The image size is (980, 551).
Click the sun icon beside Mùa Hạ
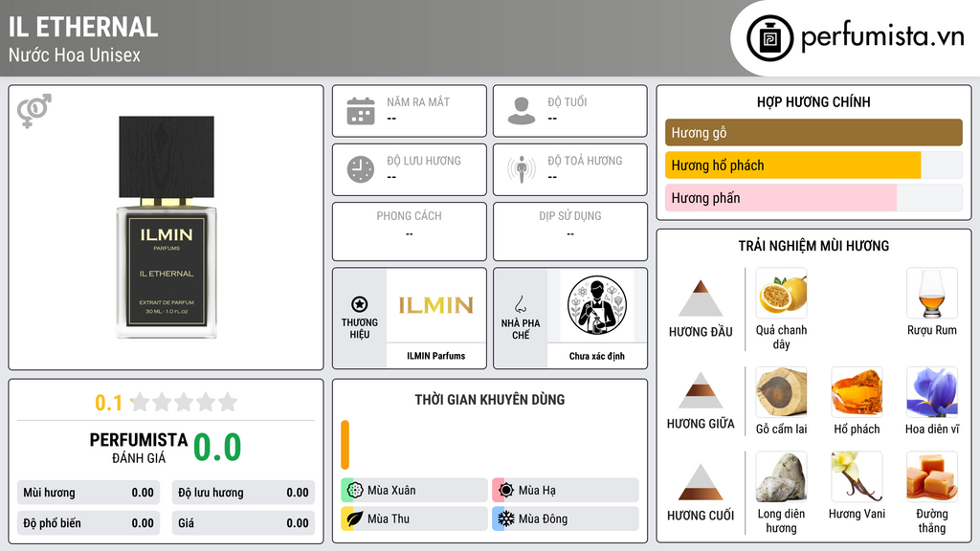coord(506,491)
